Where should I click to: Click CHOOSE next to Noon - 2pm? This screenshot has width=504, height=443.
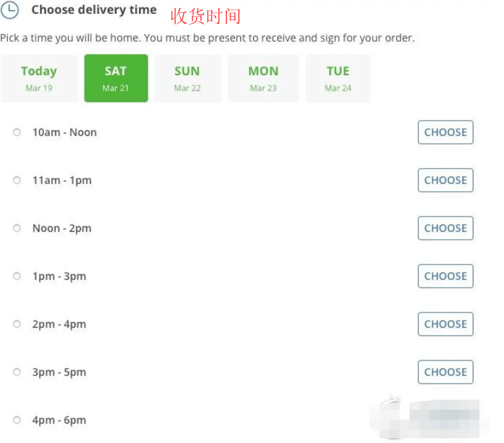pos(445,228)
